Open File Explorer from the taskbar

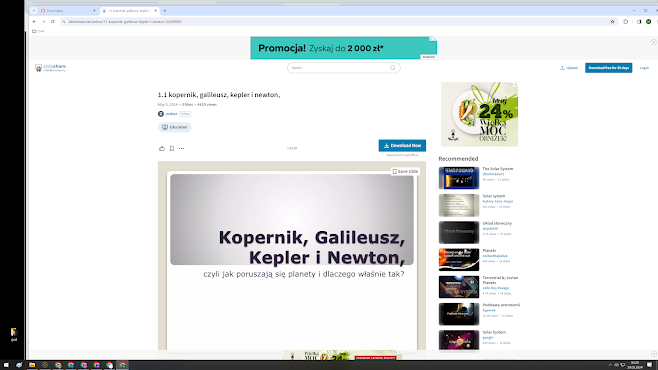tap(32, 365)
